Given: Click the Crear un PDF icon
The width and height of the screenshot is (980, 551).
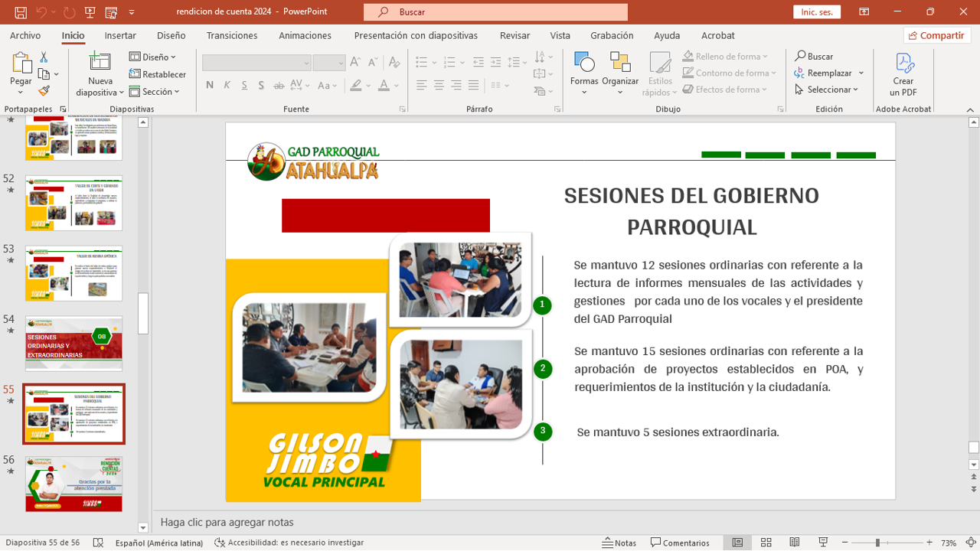Looking at the screenshot, I should [x=903, y=64].
